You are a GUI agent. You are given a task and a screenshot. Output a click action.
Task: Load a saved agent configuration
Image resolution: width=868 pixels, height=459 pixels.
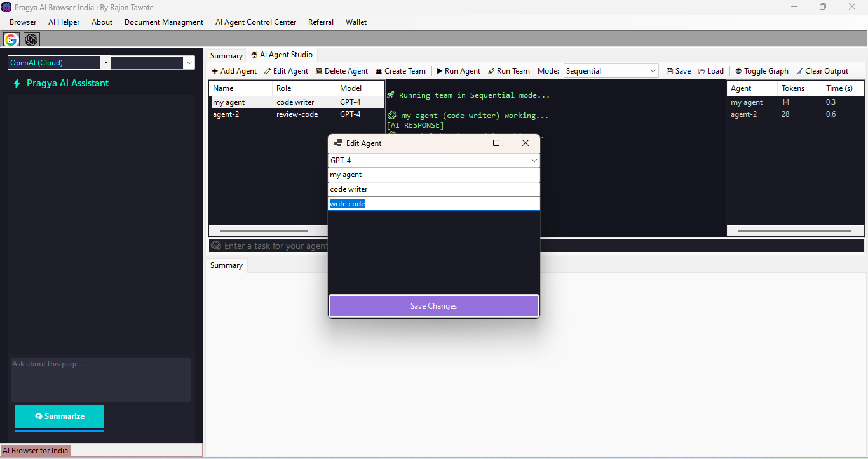pyautogui.click(x=711, y=71)
